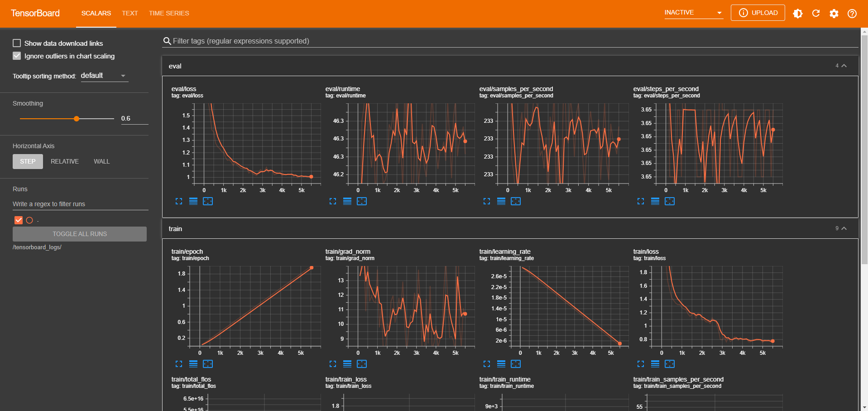Fit domain to data on train/grad_norm
The image size is (868, 411).
click(362, 364)
